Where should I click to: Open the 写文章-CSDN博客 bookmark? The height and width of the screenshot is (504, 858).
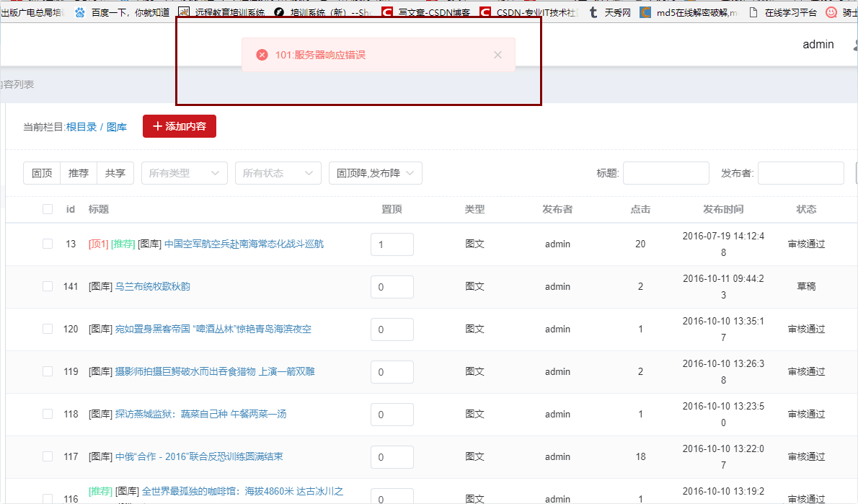[x=426, y=12]
